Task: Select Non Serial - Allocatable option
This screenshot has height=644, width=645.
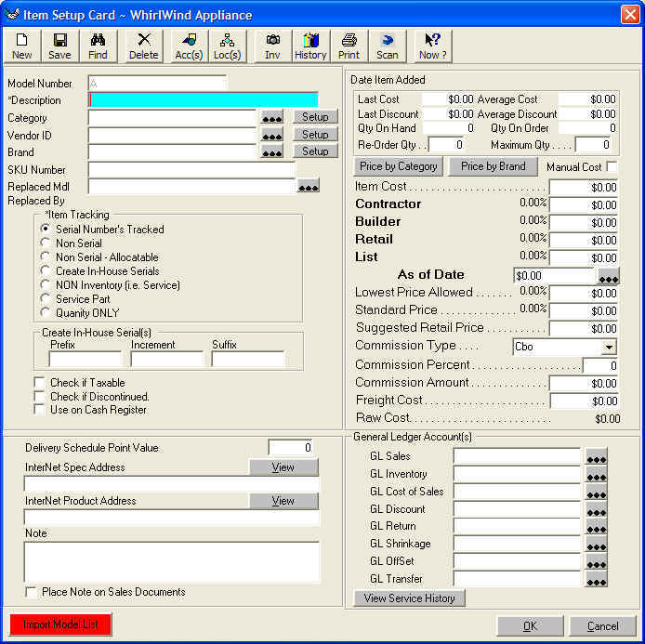Action: (x=46, y=256)
